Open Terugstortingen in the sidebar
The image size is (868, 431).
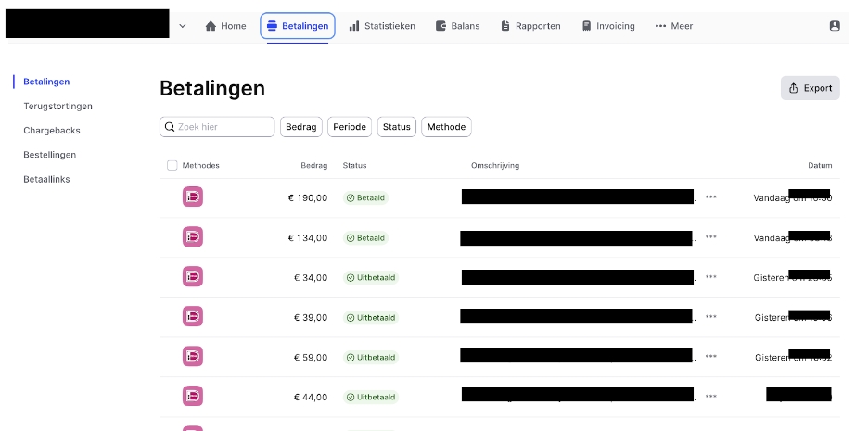coord(57,107)
